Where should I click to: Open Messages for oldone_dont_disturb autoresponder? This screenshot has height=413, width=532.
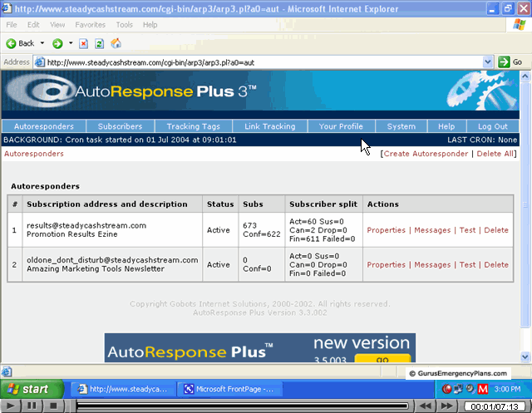coord(432,264)
